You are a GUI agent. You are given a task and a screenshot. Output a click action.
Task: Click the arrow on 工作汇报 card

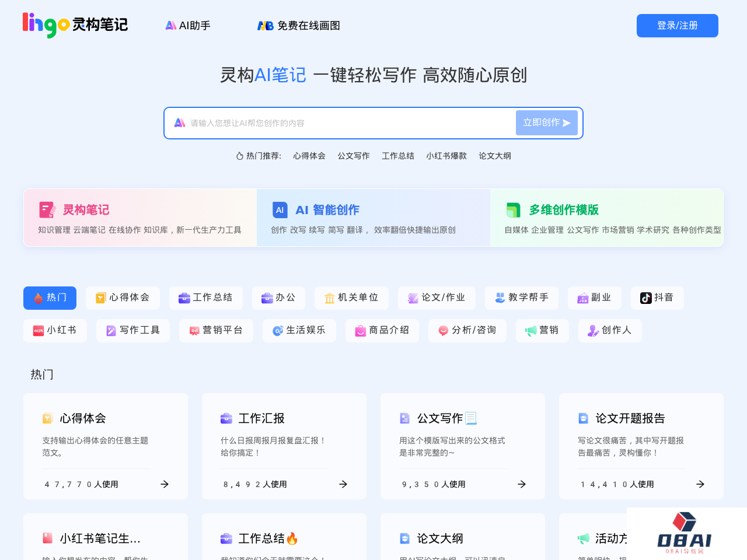pyautogui.click(x=343, y=484)
